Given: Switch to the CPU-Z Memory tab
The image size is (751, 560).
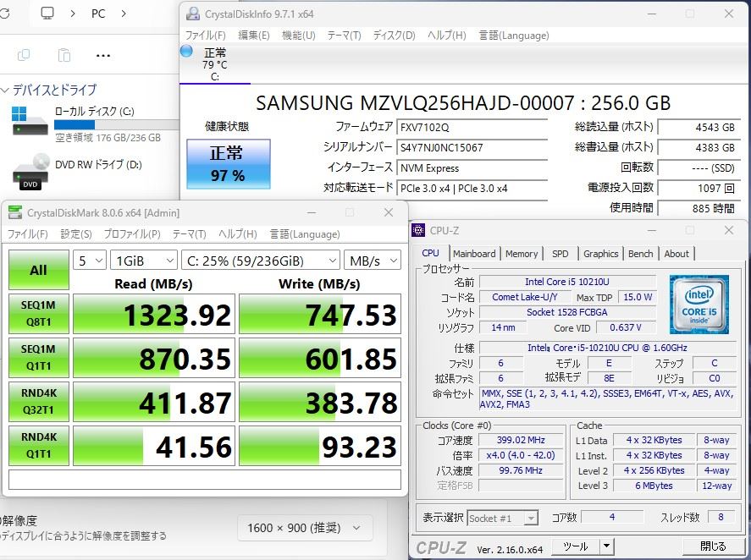Looking at the screenshot, I should tap(522, 254).
